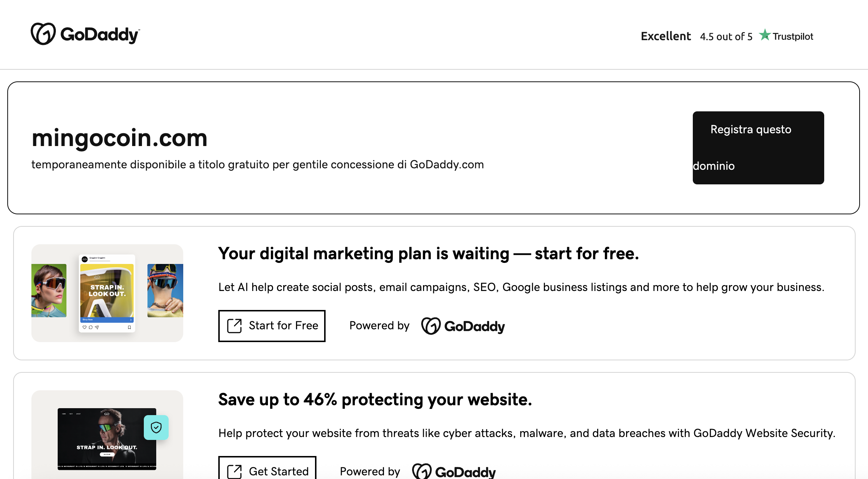Click the GoDaddy logo beside the Get Started button
The width and height of the screenshot is (868, 479).
point(454,471)
